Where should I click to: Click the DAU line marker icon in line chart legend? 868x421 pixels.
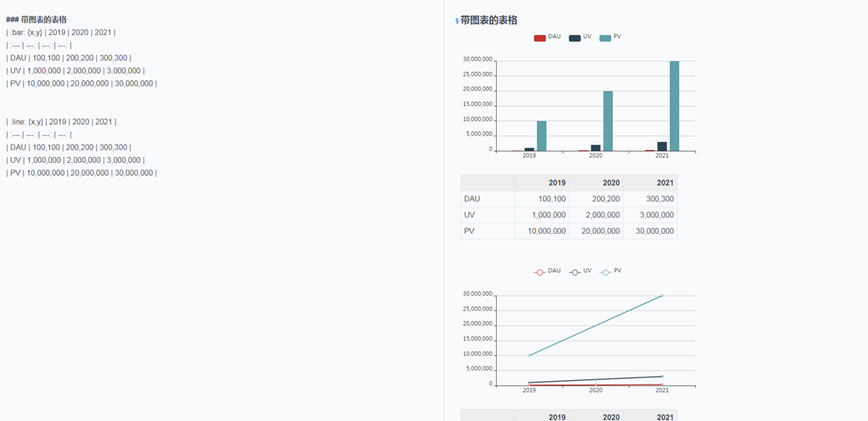539,271
